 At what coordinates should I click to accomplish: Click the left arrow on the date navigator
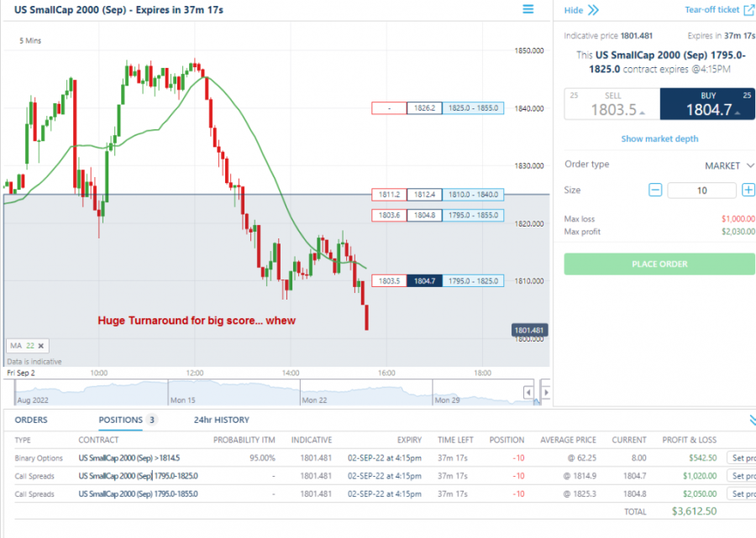pos(528,390)
